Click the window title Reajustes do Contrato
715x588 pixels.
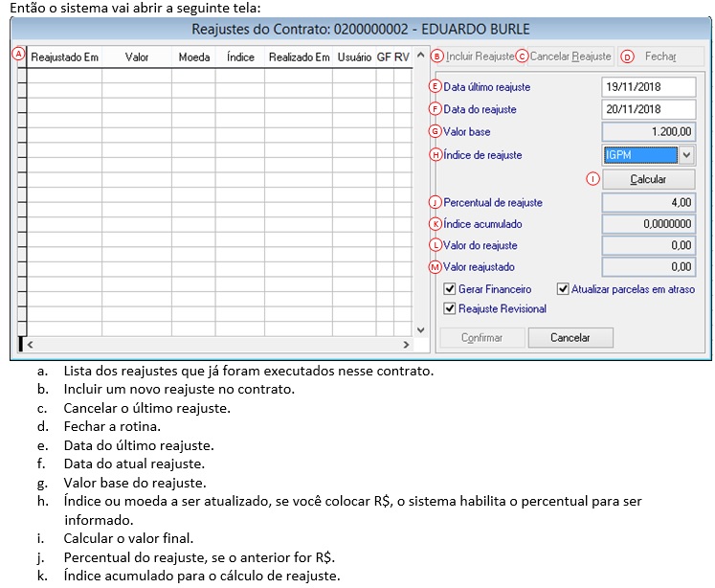[361, 29]
